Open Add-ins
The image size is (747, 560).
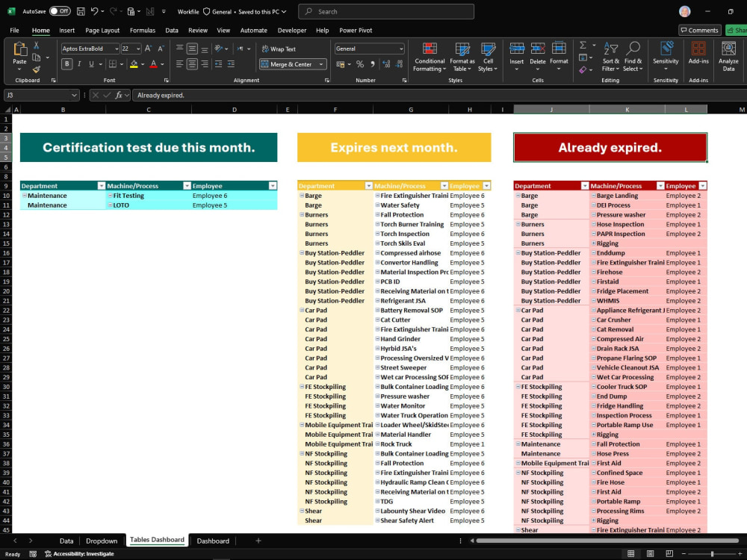[698, 53]
